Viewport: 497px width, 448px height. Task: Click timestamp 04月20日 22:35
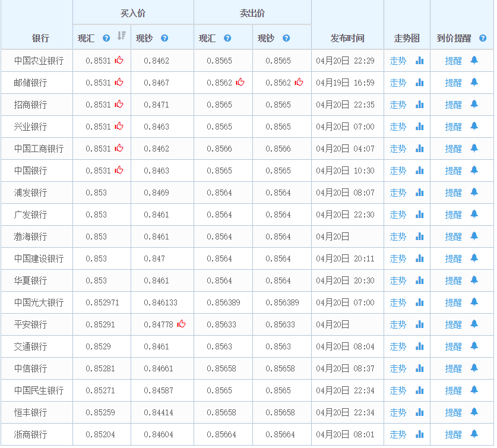coord(345,105)
